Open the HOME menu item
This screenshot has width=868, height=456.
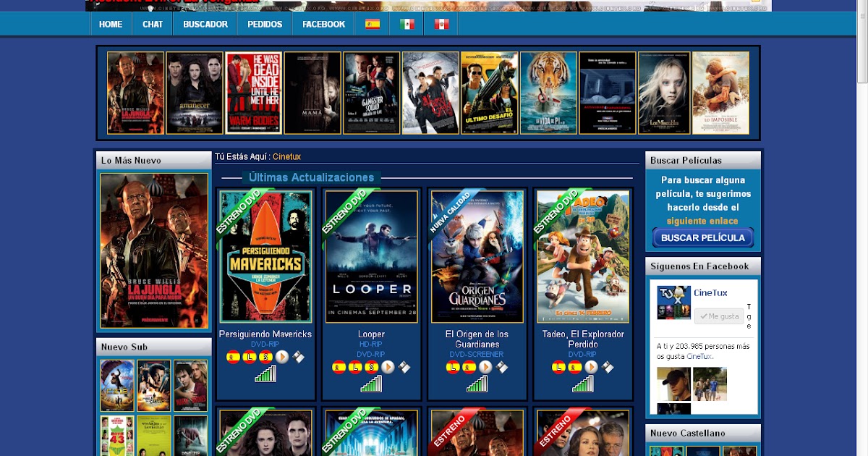(x=111, y=24)
